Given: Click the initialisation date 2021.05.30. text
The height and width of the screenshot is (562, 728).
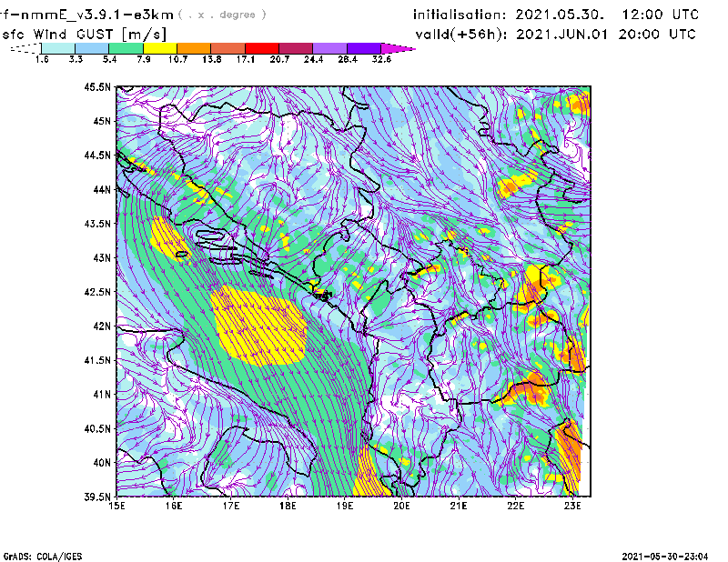Looking at the screenshot, I should [560, 15].
